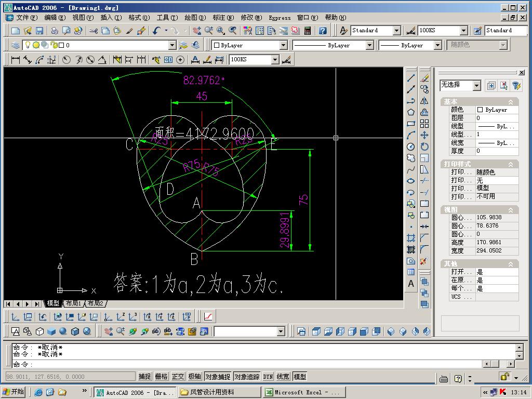532x399 pixels.
Task: Open the Help question-mark icon
Action: tap(323, 31)
